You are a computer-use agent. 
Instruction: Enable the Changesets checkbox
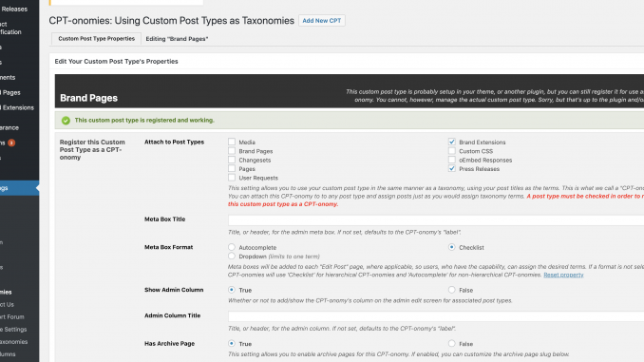[x=232, y=160]
